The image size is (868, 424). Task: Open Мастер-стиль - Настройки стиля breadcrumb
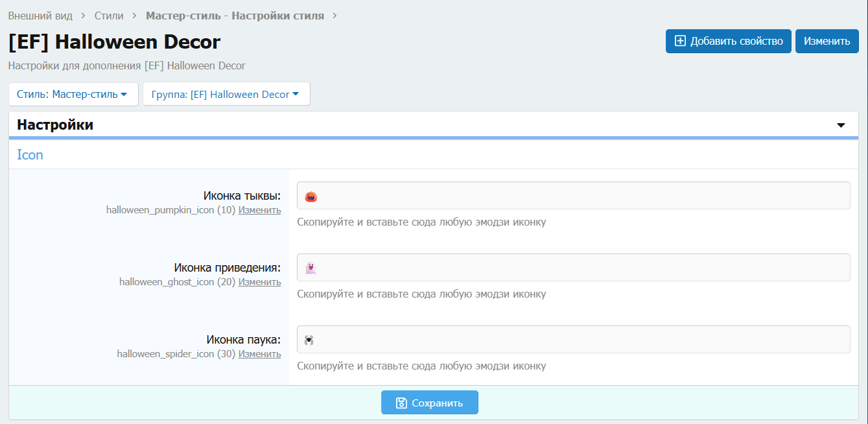click(x=235, y=16)
